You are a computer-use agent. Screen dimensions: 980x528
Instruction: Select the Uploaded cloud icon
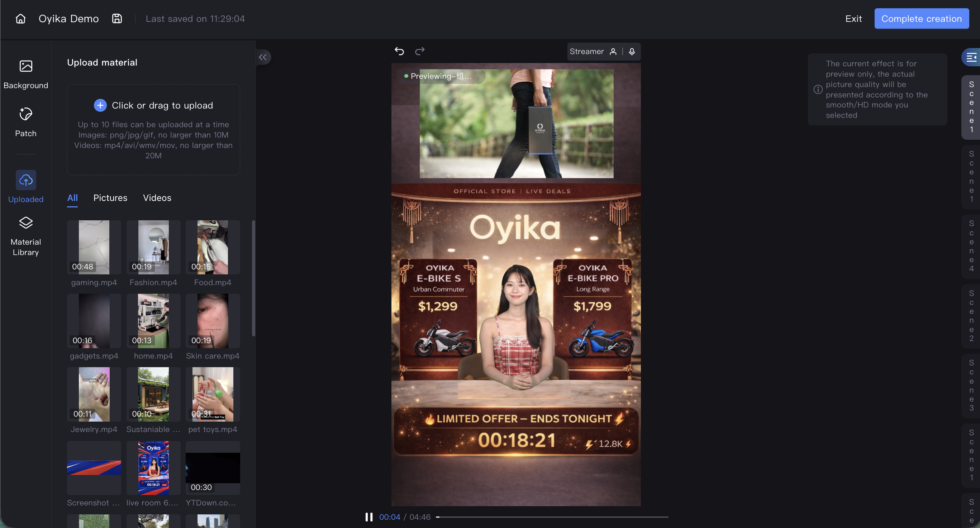tap(26, 180)
